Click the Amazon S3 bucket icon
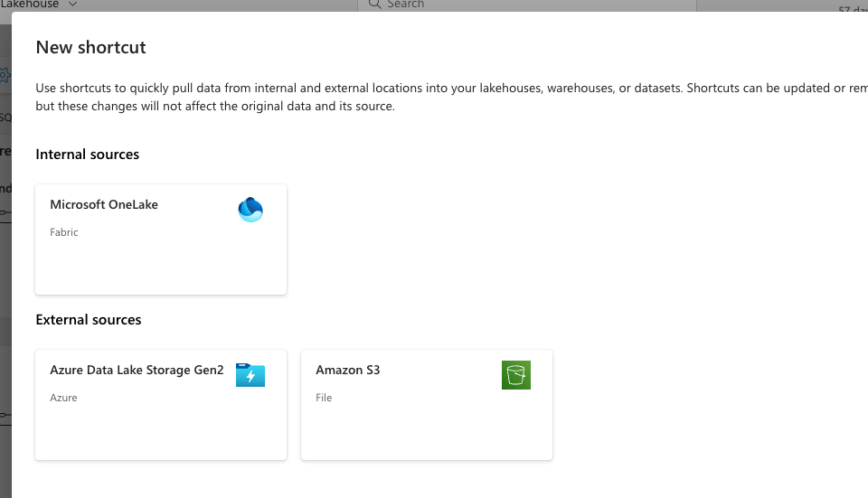Image resolution: width=868 pixels, height=498 pixels. click(515, 374)
